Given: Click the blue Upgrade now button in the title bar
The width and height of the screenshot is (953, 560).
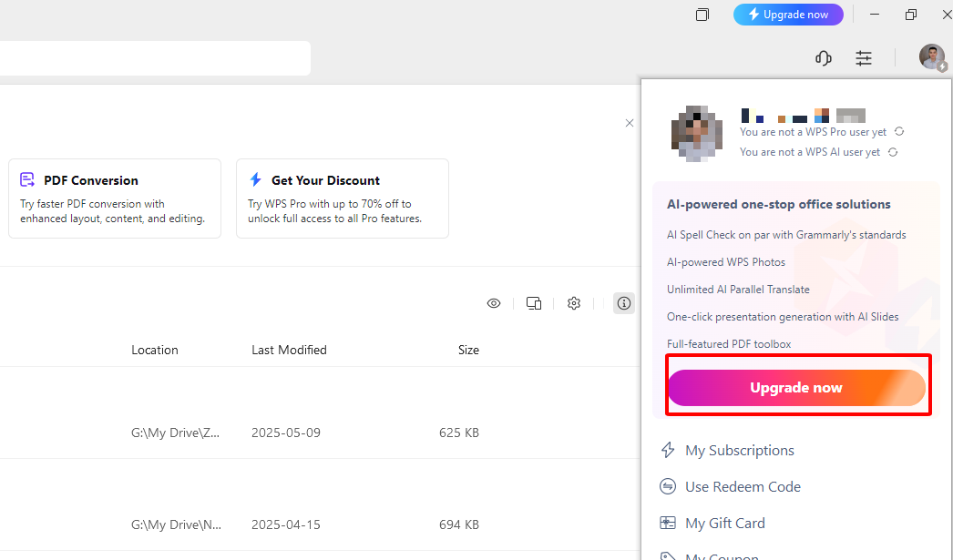Looking at the screenshot, I should [x=788, y=15].
